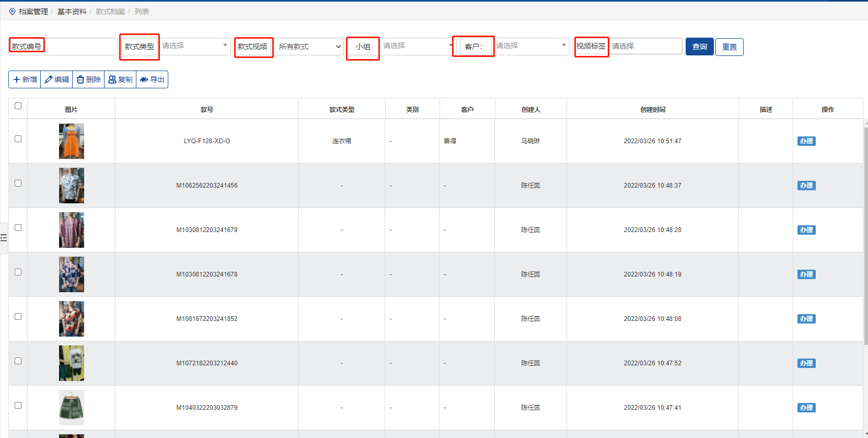Click the location pin icon beside 档案管理
868x438 pixels.
pos(13,11)
